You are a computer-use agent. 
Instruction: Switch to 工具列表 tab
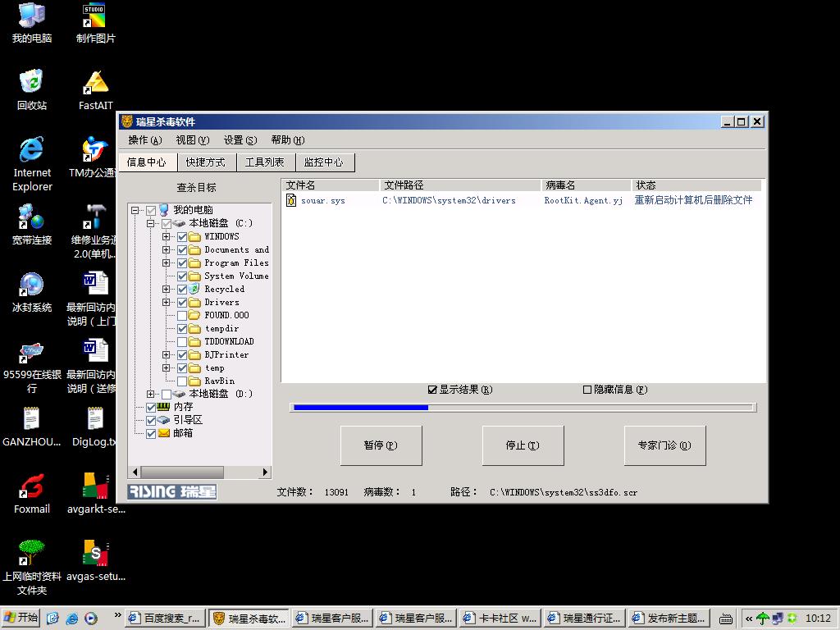coord(265,162)
